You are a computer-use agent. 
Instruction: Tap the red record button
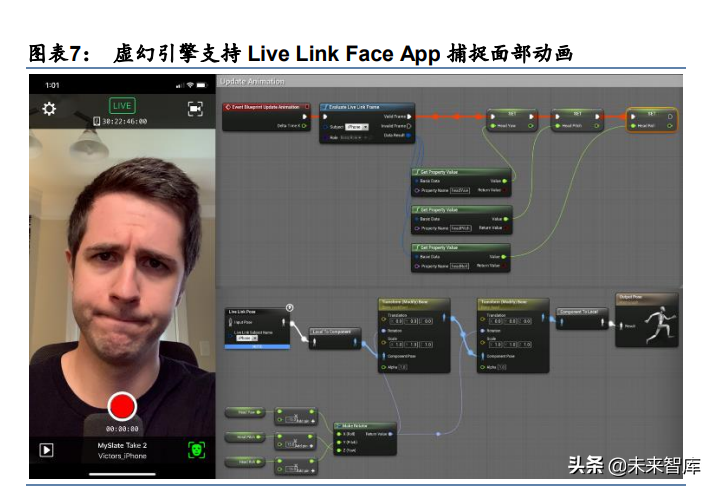click(x=122, y=406)
